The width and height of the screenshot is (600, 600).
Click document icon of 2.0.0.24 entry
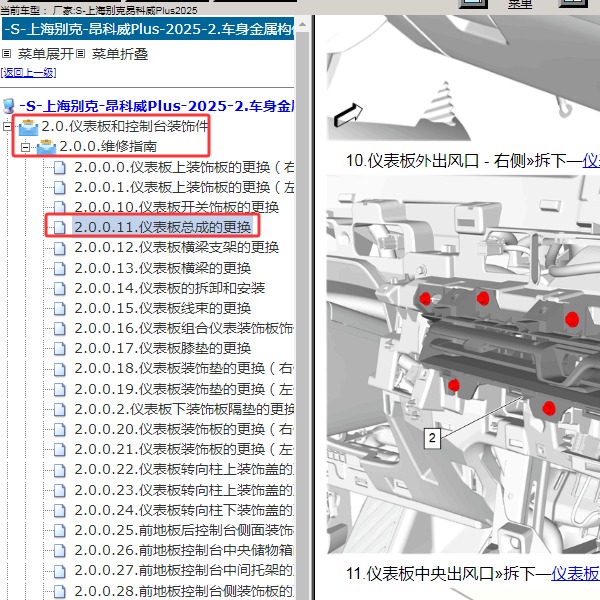60,510
